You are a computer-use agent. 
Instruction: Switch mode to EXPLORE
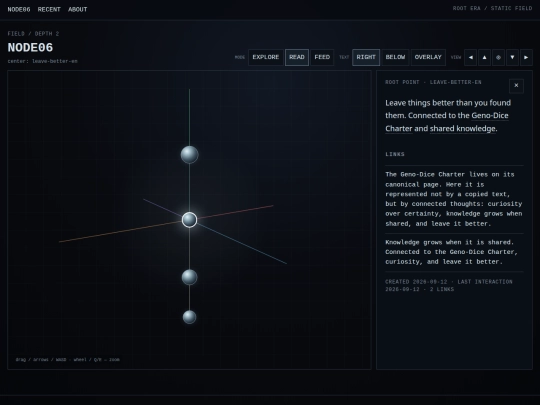[266, 58]
